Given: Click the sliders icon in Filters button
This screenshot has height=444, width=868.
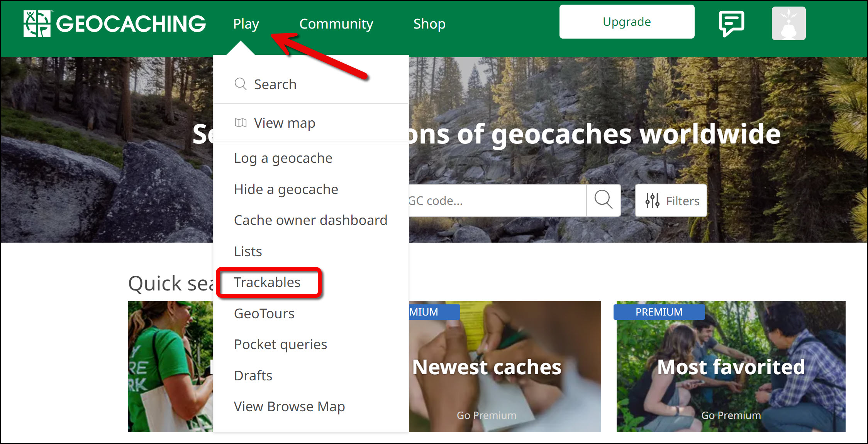Looking at the screenshot, I should click(x=652, y=201).
